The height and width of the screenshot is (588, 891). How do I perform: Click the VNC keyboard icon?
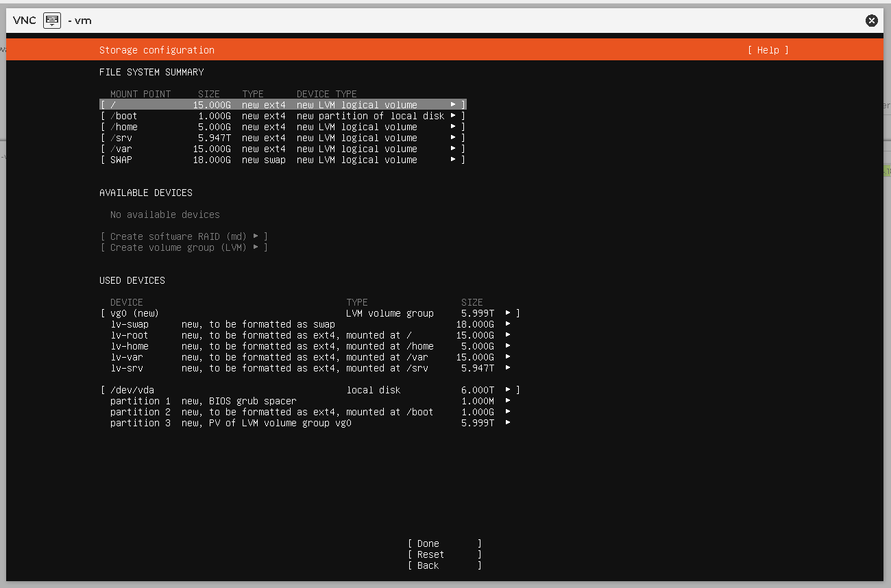tap(52, 21)
